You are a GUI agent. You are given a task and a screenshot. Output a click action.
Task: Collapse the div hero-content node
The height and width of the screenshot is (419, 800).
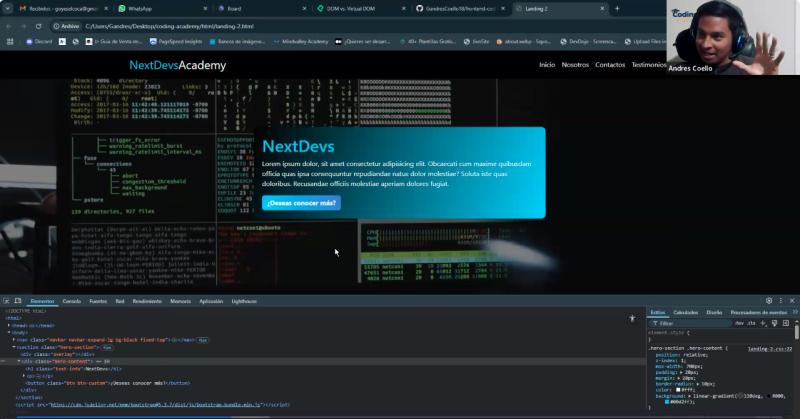pyautogui.click(x=19, y=361)
